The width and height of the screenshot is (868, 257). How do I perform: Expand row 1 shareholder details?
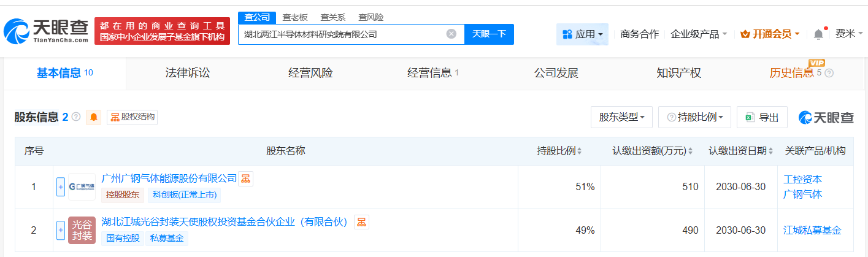(x=61, y=186)
